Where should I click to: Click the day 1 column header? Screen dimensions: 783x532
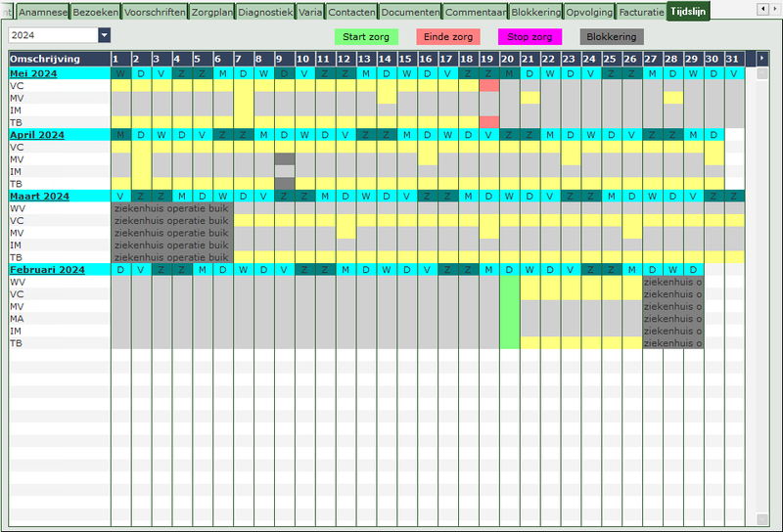tap(120, 59)
